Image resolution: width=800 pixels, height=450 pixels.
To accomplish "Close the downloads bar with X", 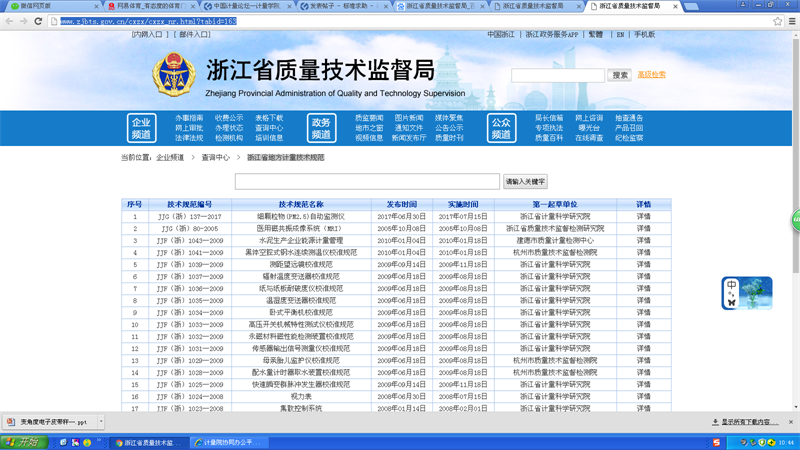I will click(x=791, y=421).
